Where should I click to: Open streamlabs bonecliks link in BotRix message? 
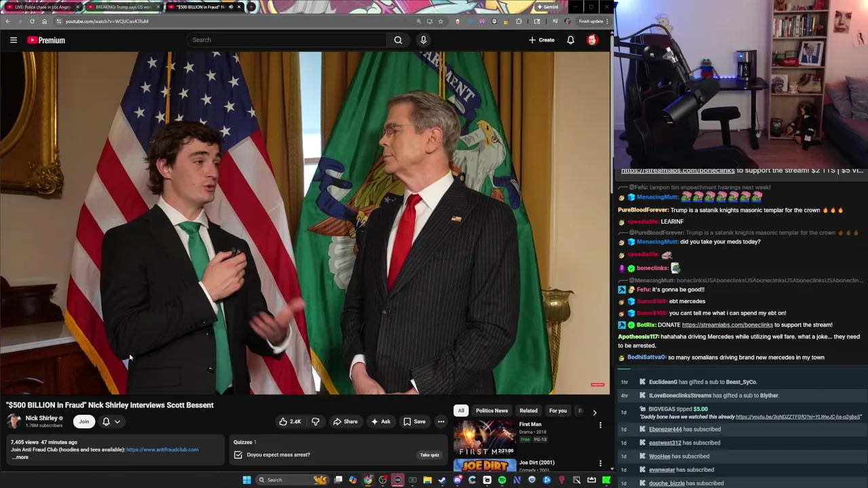727,325
